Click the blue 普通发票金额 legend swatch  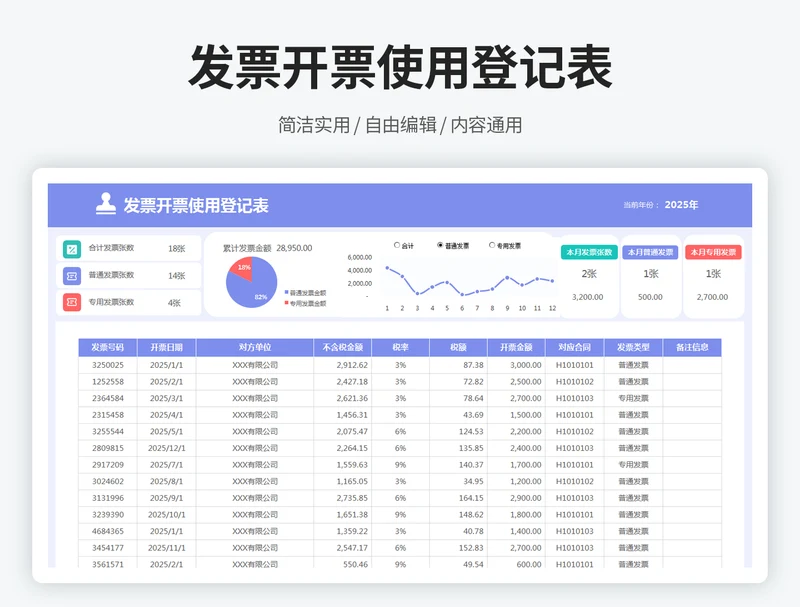pyautogui.click(x=287, y=293)
